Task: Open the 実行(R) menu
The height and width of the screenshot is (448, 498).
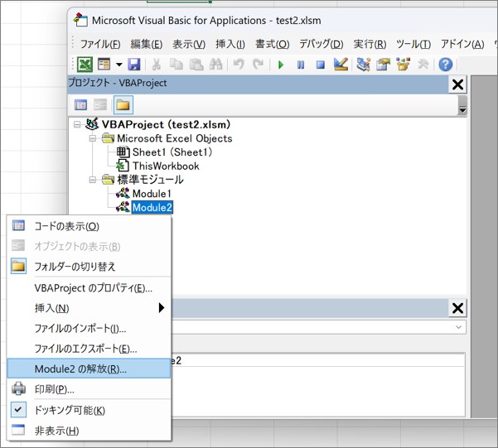Action: point(370,44)
